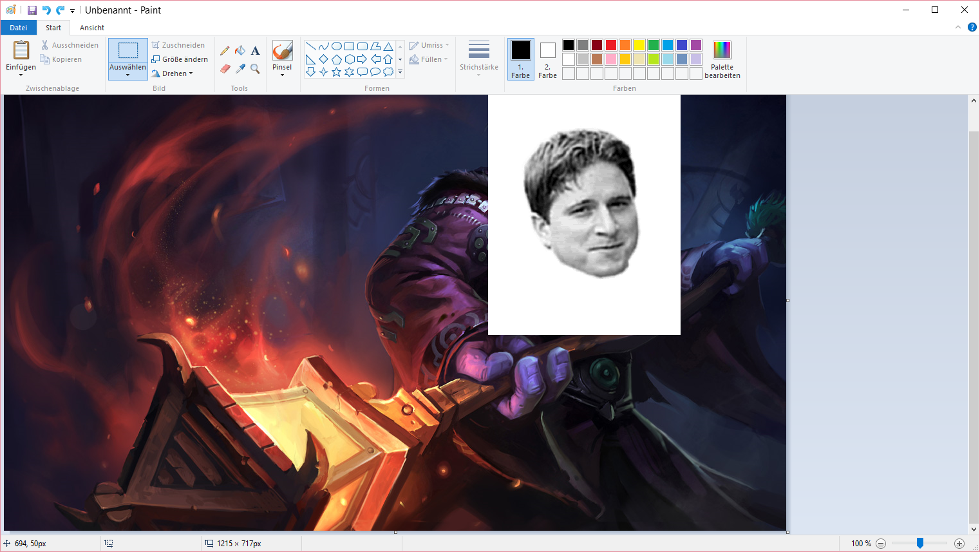Choose the Cloud callout shape
Viewport: 980px width, 552px height.
[x=388, y=72]
